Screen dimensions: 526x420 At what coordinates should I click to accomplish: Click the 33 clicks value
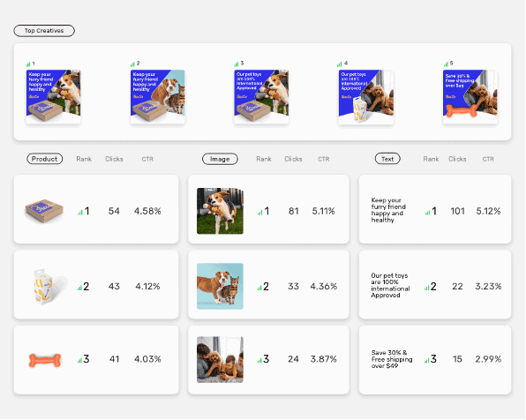(x=293, y=287)
